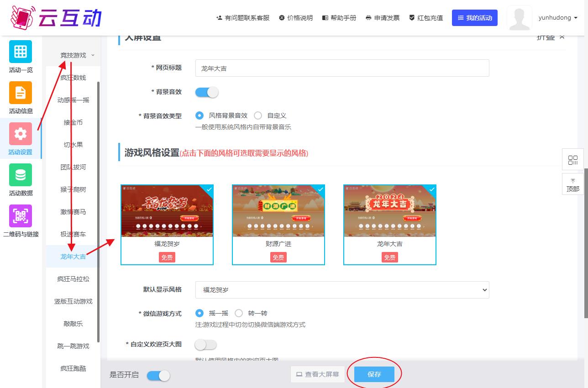The height and width of the screenshot is (388, 588).
Task: Toggle the 背景音效 switch
Action: click(207, 92)
